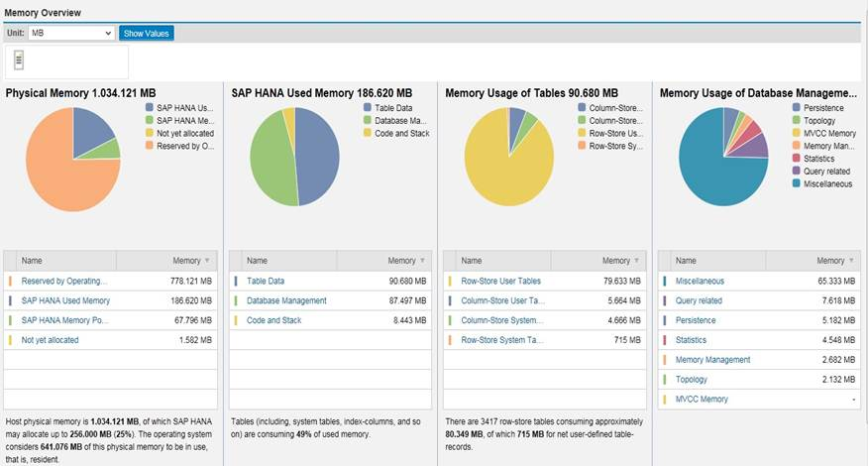The width and height of the screenshot is (868, 466).
Task: Click Code and Stack legend swatch
Action: (x=368, y=133)
